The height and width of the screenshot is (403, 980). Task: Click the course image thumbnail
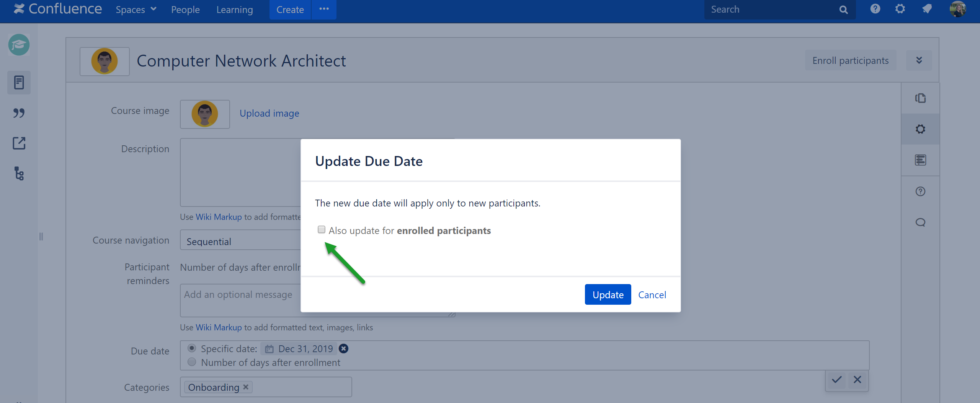(x=205, y=114)
